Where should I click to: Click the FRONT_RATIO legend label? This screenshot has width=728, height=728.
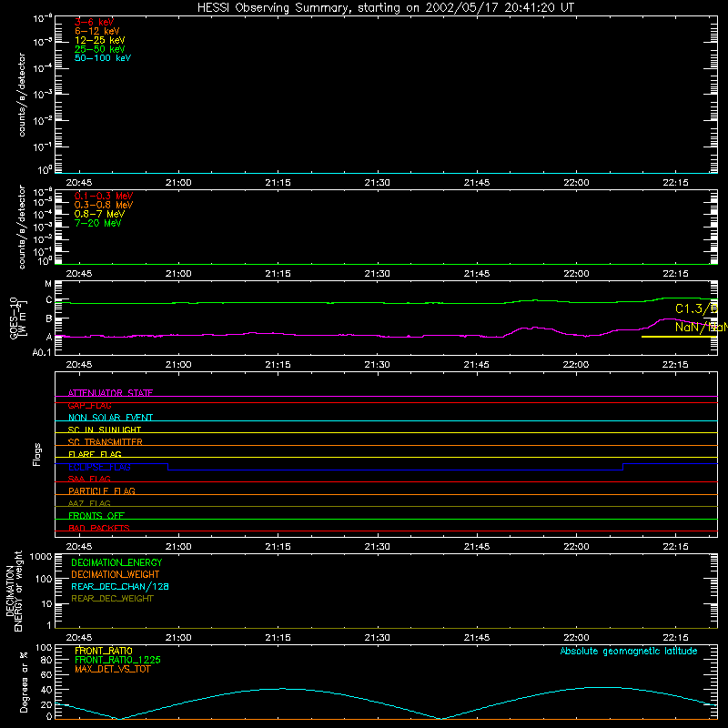(104, 651)
